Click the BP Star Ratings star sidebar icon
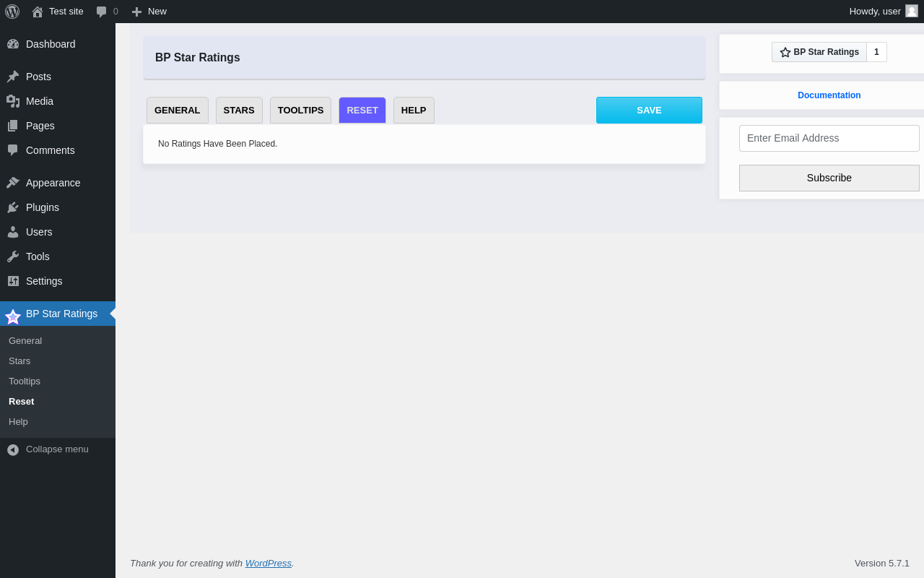The width and height of the screenshot is (924, 578). point(13,316)
